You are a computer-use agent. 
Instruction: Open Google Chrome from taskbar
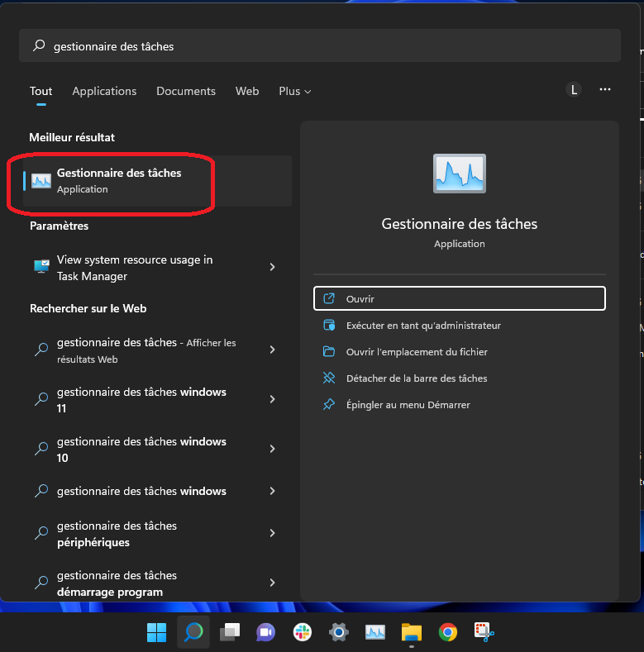[x=447, y=632]
